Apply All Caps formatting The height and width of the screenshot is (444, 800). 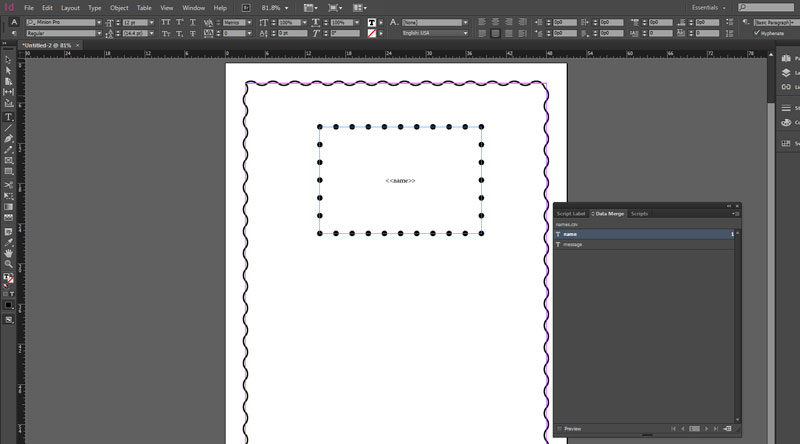[166, 22]
